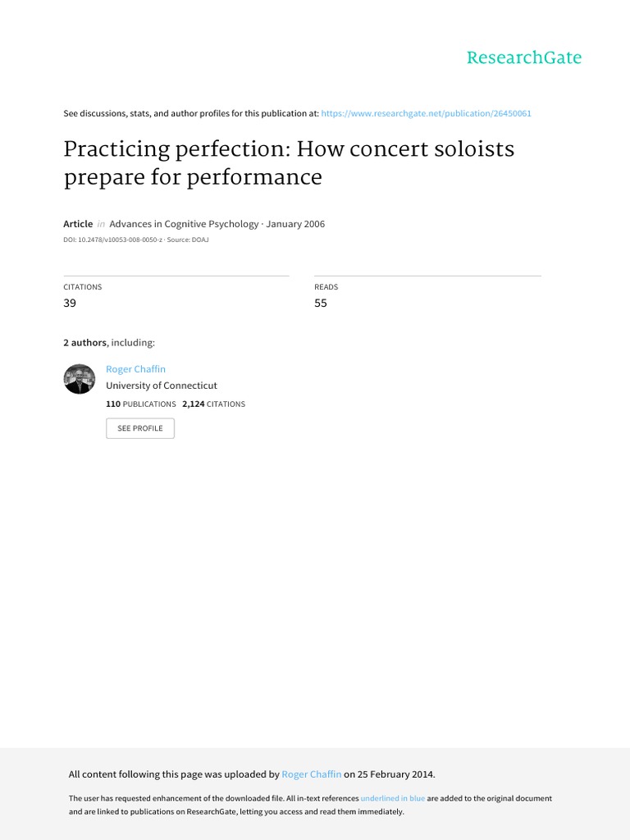The height and width of the screenshot is (840, 630).
Task: Open the researchgate.net publication URL link
Action: (426, 113)
